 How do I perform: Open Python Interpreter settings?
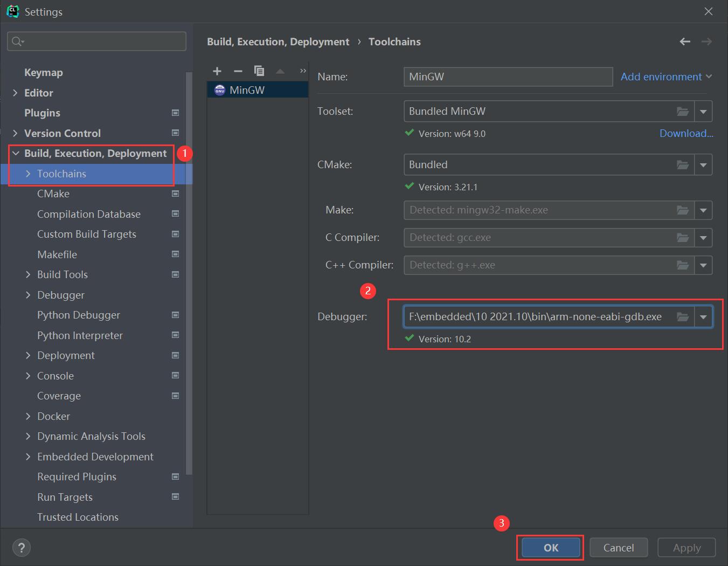point(80,335)
